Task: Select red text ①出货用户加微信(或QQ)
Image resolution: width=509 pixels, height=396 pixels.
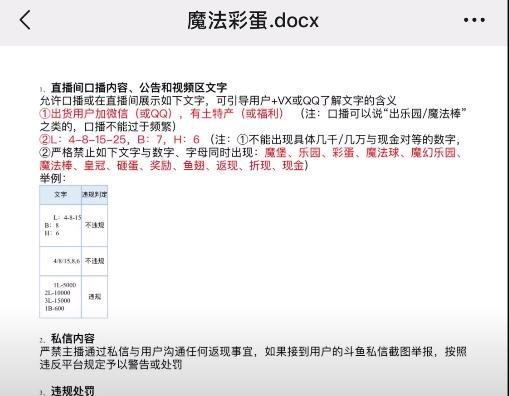Action: click(x=106, y=114)
